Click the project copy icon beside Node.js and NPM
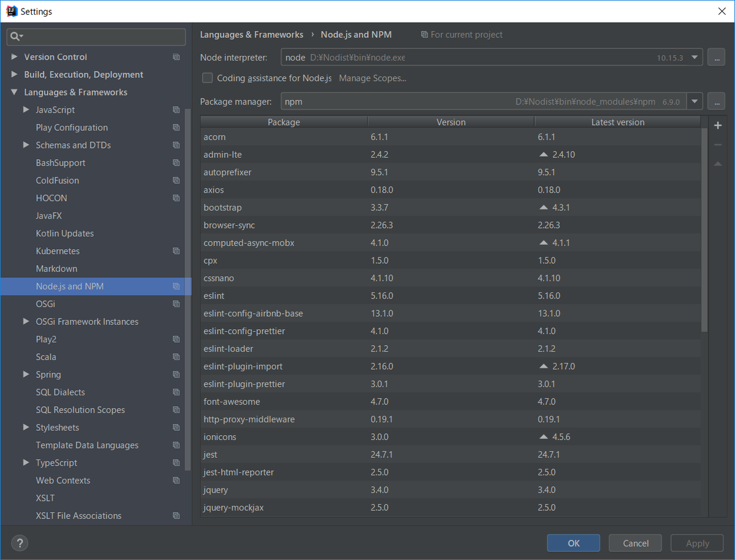Image resolution: width=735 pixels, height=560 pixels. pyautogui.click(x=176, y=286)
